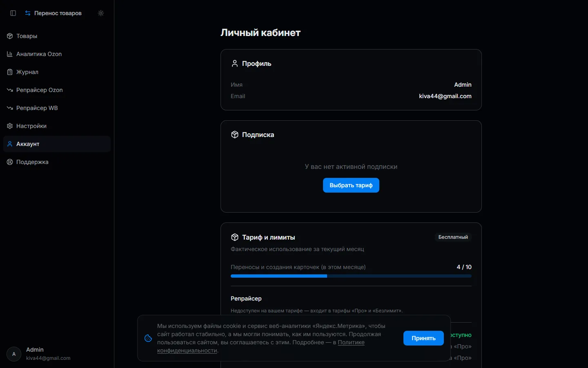Click the sidebar footer email kiva44@gmail.com
The width and height of the screenshot is (588, 368).
pyautogui.click(x=48, y=358)
